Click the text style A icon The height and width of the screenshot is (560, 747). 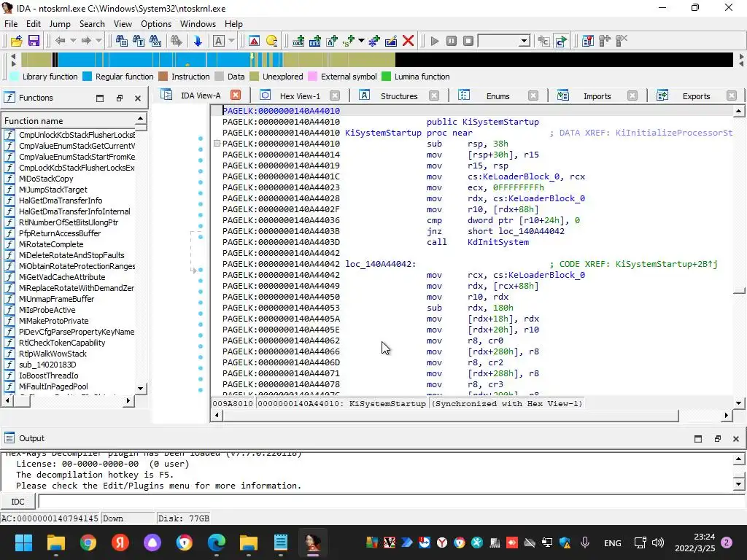219,41
